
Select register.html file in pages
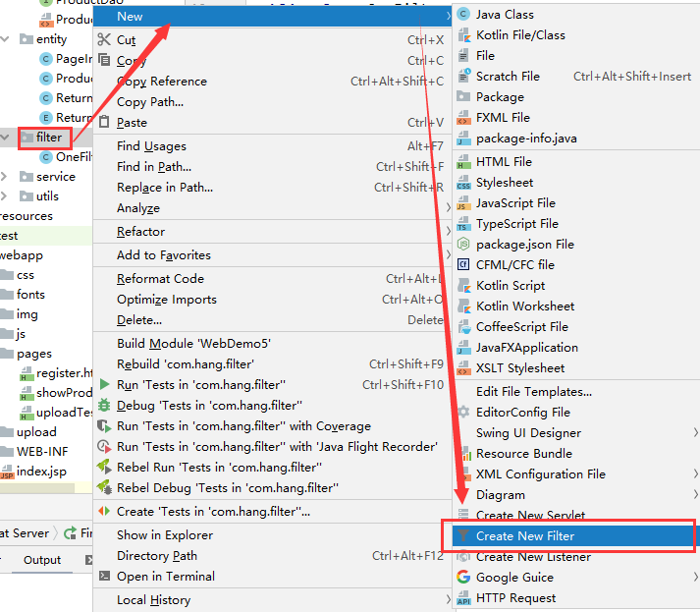(64, 373)
